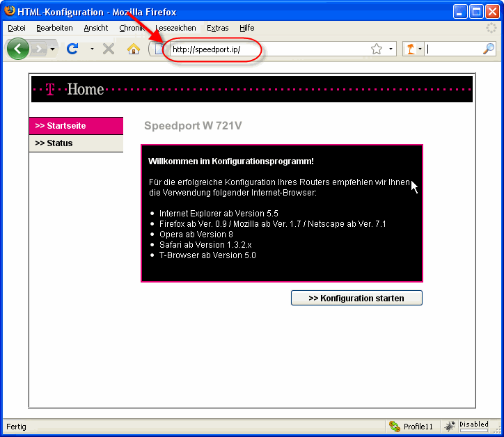This screenshot has height=437, width=504.
Task: Open the Extras menu
Action: [217, 28]
